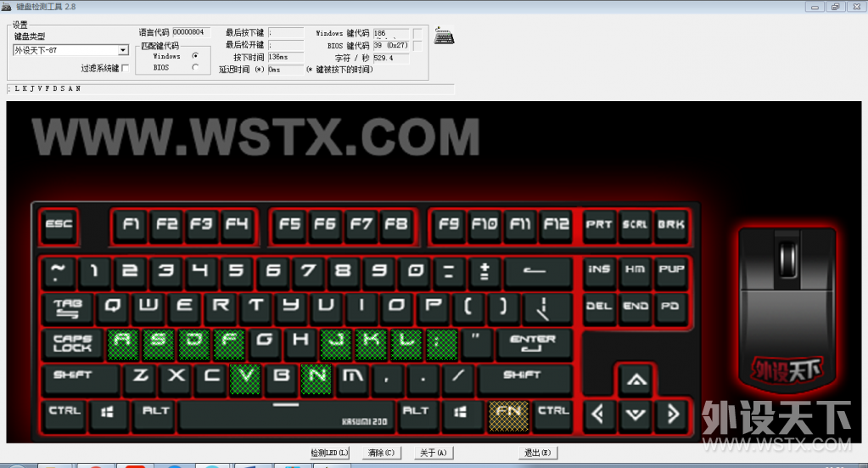This screenshot has width=868, height=468.
Task: Click the green highlighted N key
Action: pos(316,380)
